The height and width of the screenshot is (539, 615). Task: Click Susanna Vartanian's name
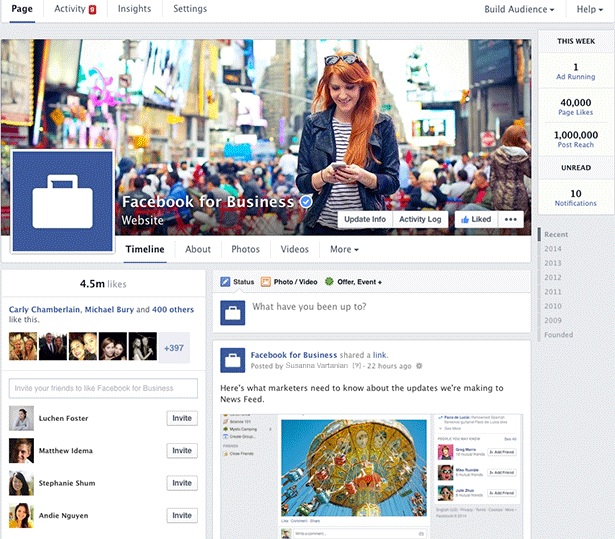[317, 366]
